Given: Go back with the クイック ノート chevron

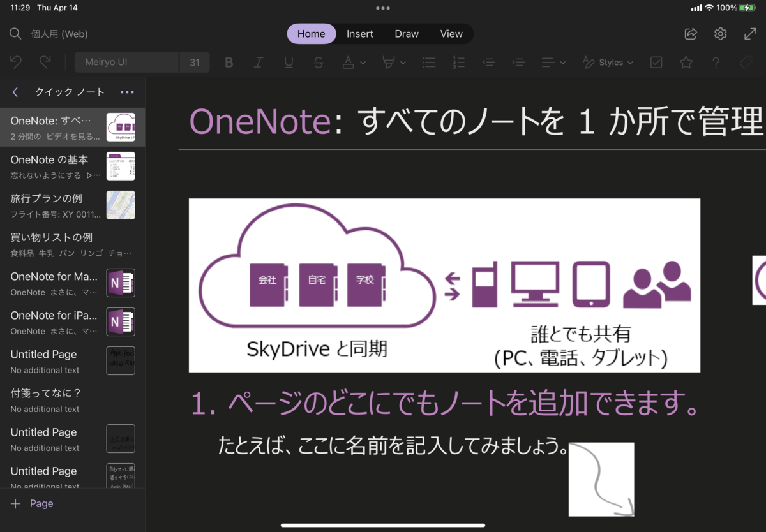Looking at the screenshot, I should coord(15,92).
